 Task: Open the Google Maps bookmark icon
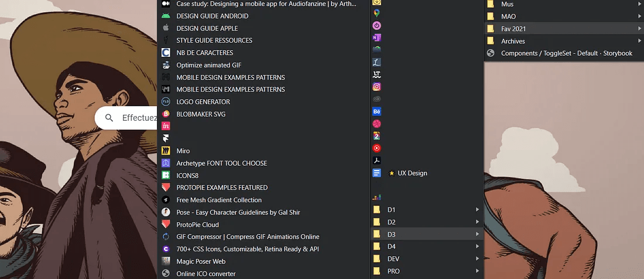(376, 13)
